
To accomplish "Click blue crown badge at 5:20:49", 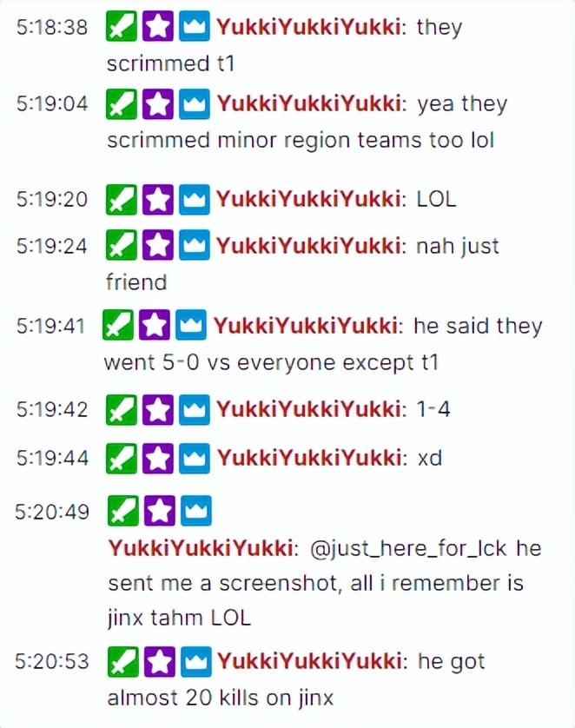I will 195,510.
